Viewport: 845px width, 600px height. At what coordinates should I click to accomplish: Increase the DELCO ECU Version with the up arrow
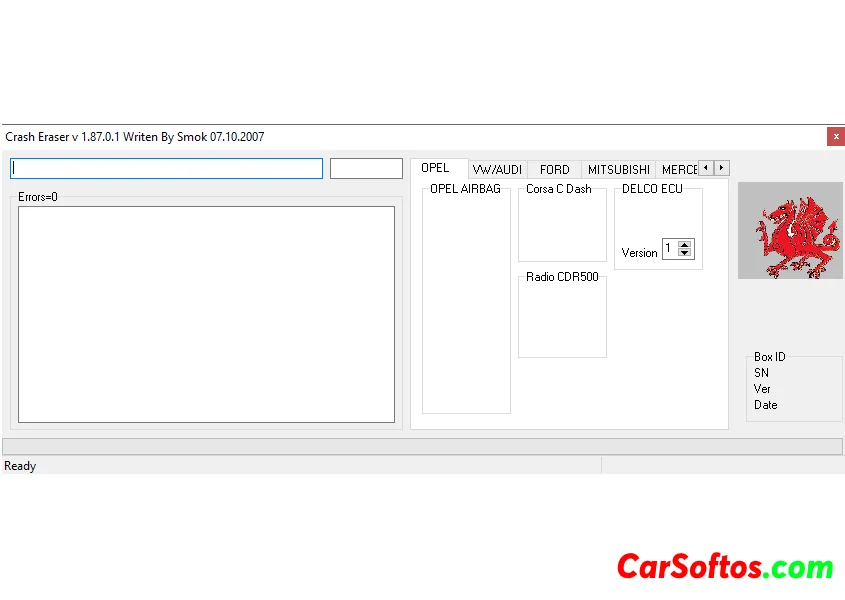click(684, 244)
